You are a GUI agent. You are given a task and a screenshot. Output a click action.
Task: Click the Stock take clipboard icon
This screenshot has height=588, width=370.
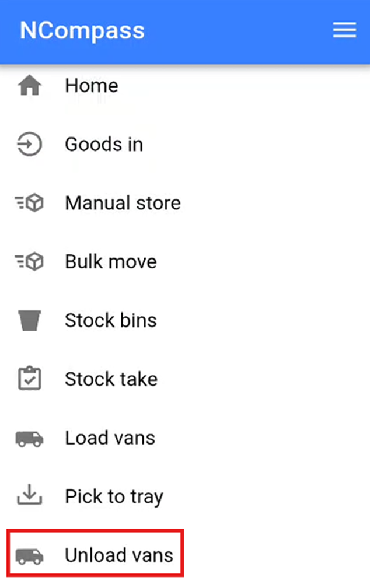click(29, 379)
